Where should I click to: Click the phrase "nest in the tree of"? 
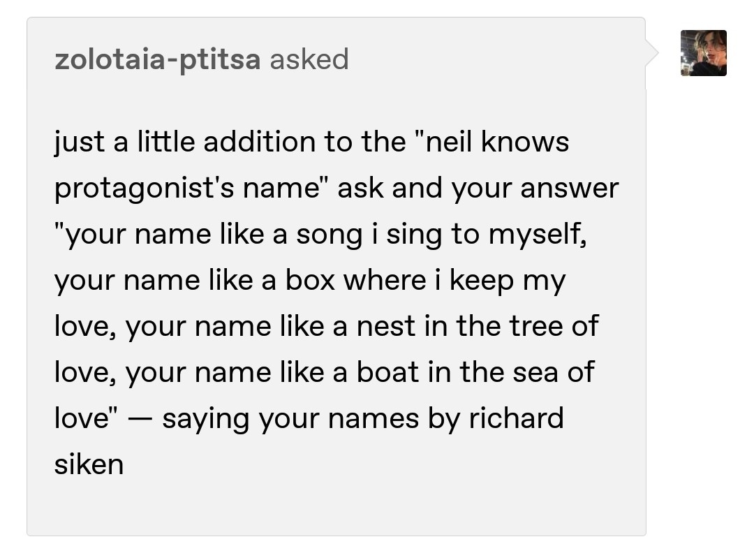478,326
